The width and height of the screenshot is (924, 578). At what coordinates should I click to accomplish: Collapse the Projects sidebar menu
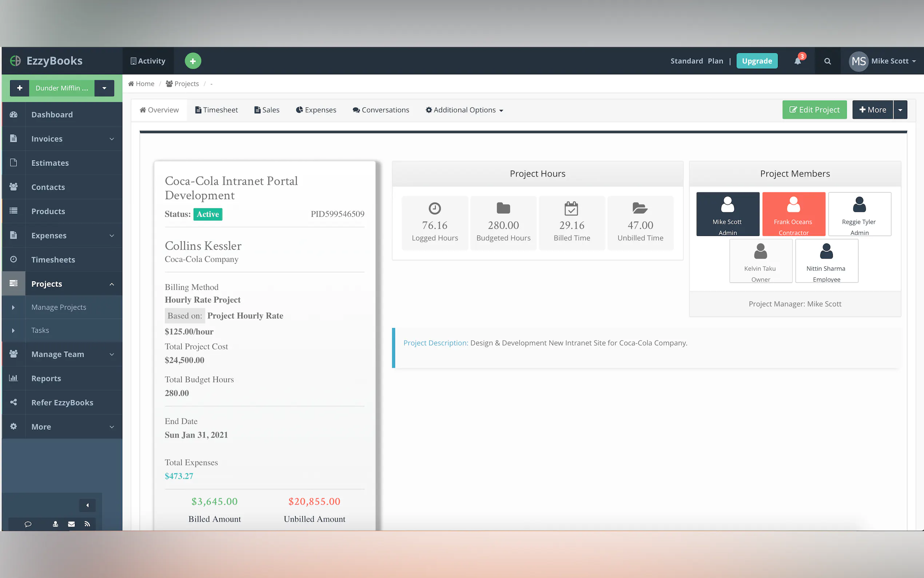tap(112, 284)
